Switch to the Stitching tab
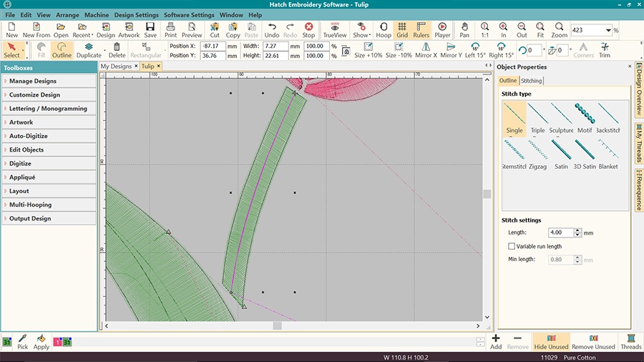 (x=531, y=81)
